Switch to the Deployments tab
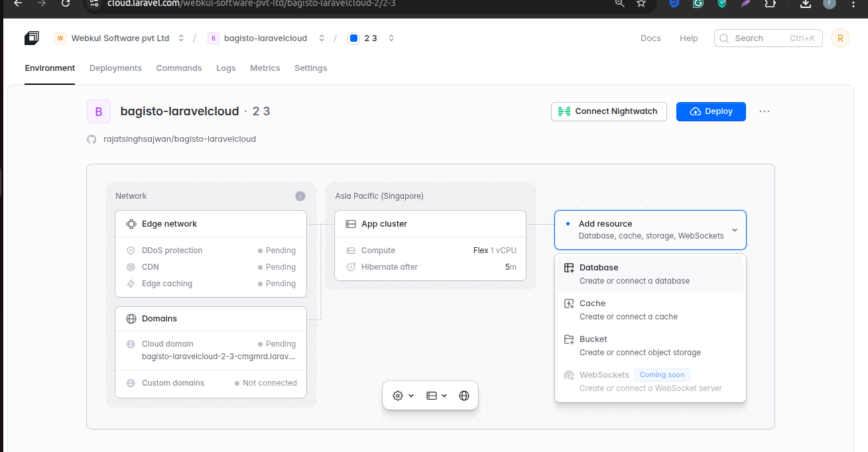Image resolution: width=868 pixels, height=452 pixels. (x=115, y=68)
